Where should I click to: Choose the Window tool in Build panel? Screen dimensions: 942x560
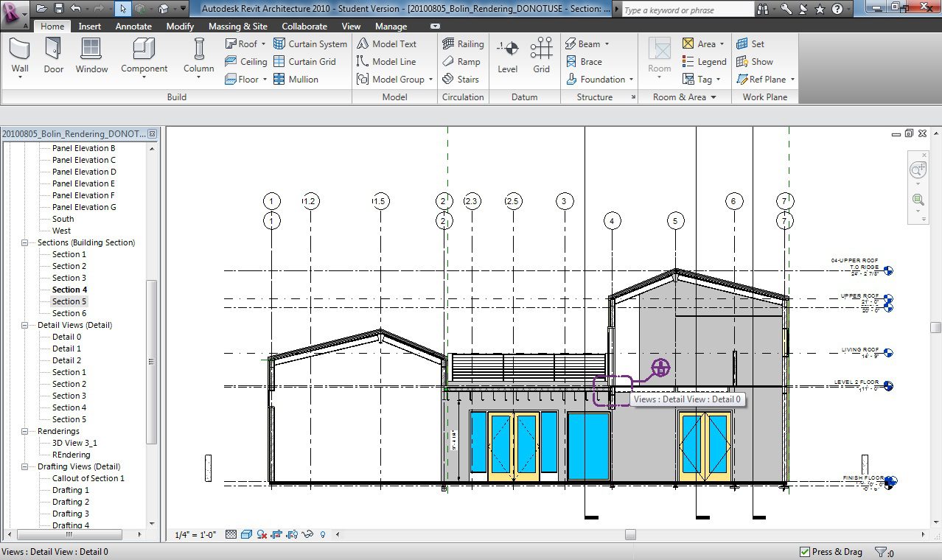pyautogui.click(x=91, y=49)
